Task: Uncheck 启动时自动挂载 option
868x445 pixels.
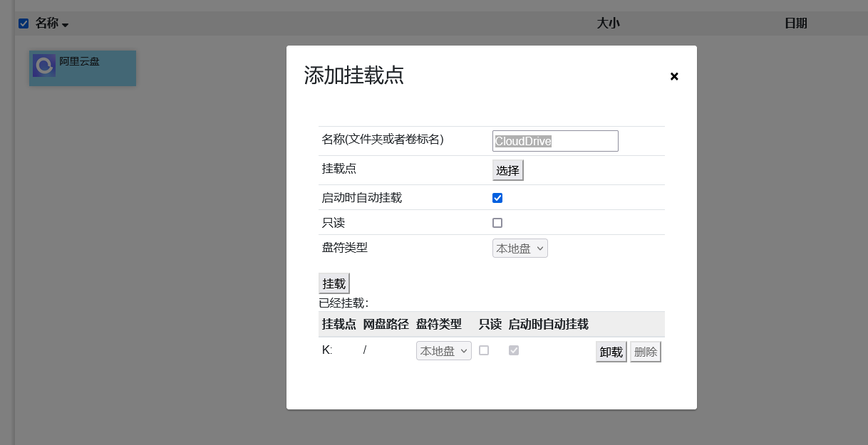Action: (x=497, y=198)
